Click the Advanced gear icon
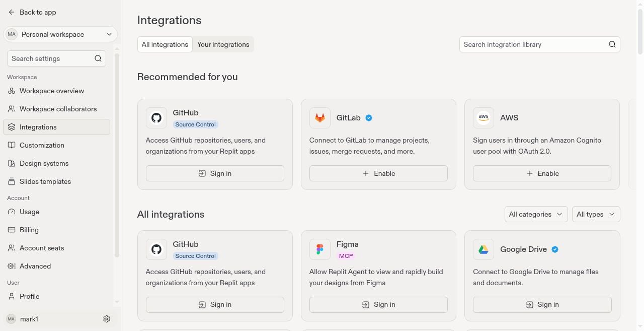644x331 pixels. pos(12,266)
